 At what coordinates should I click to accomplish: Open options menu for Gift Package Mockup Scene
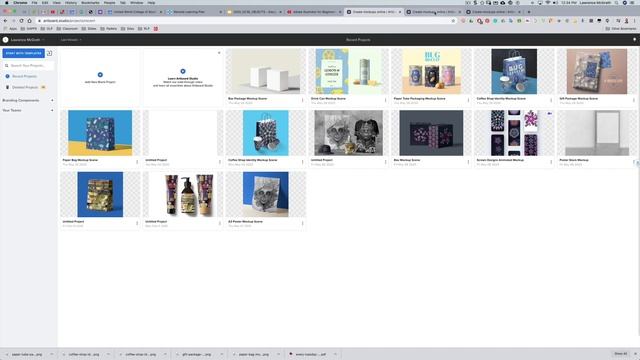633,100
